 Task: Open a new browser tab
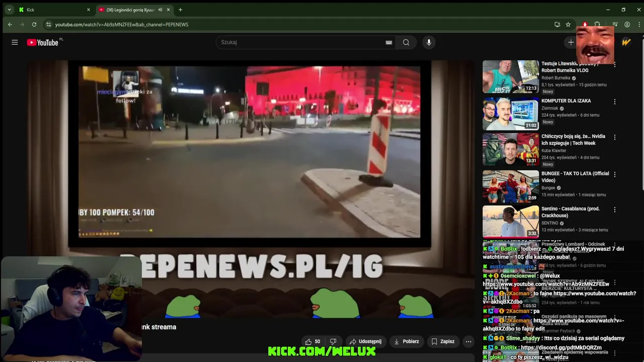click(180, 10)
